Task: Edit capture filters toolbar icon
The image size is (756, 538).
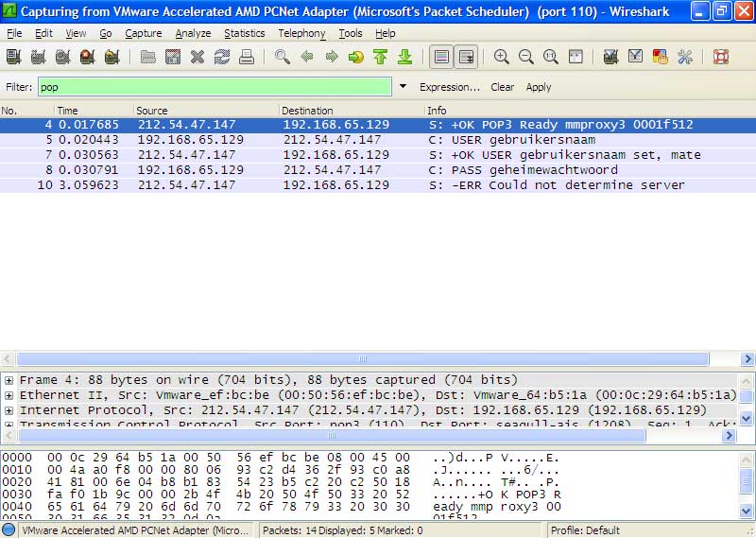Action: tap(610, 57)
